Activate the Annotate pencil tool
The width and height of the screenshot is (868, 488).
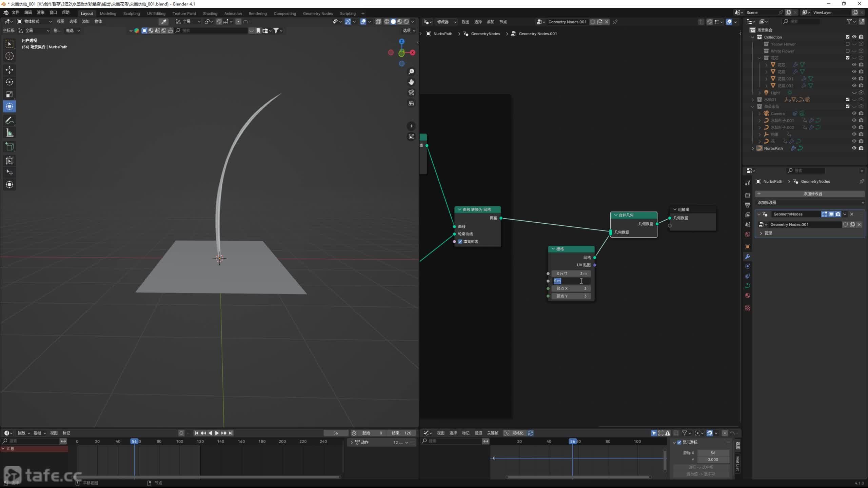tap(9, 120)
